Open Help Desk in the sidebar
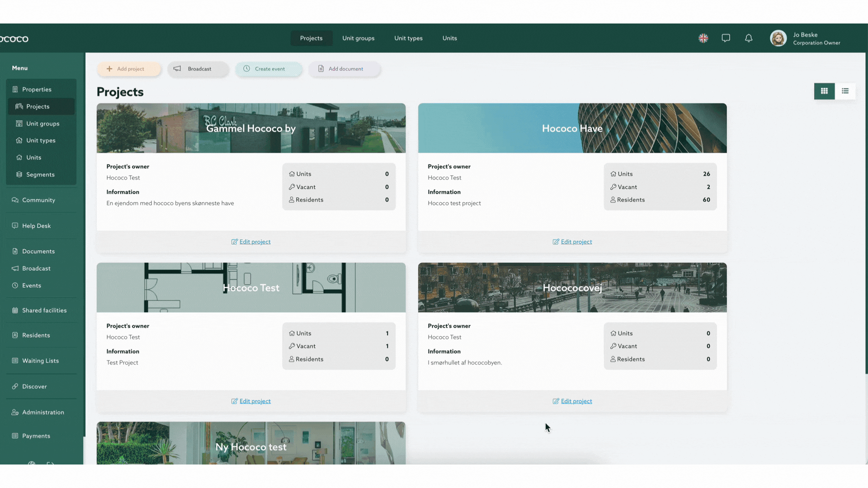This screenshot has width=868, height=488. coord(36,226)
